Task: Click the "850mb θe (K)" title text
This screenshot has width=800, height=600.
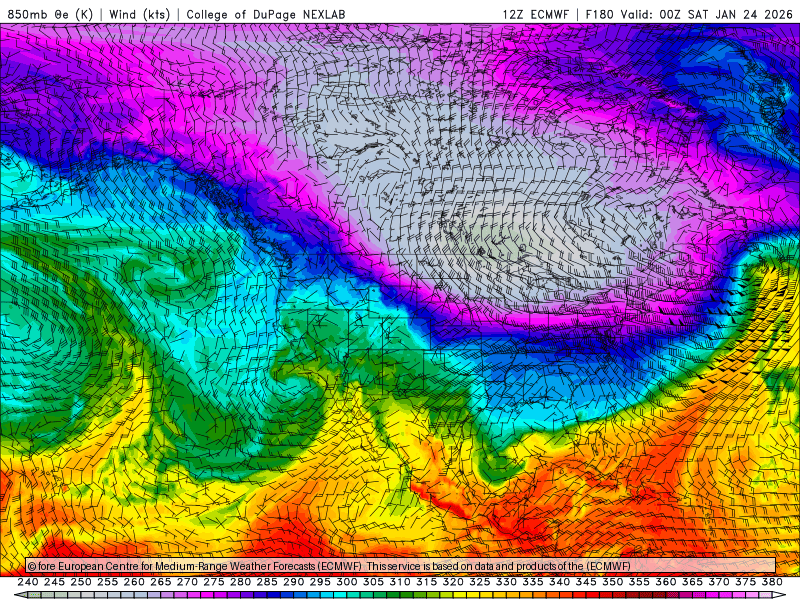Action: 51,14
